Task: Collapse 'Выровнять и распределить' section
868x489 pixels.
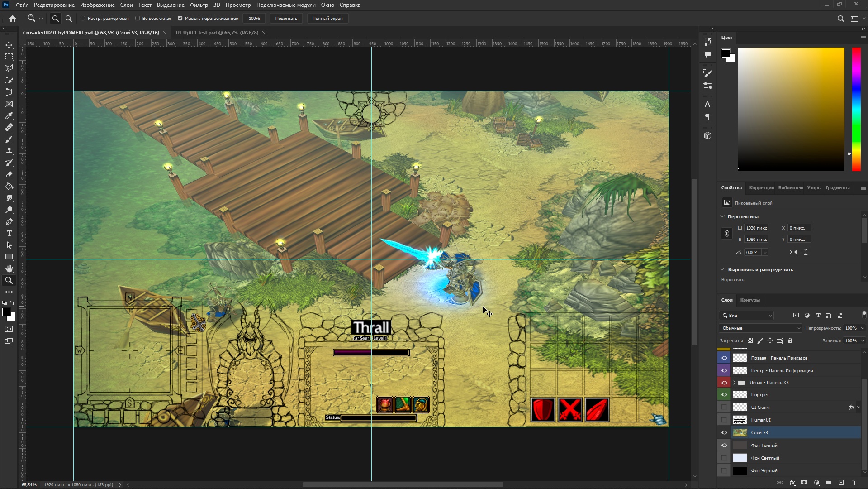Action: (722, 269)
